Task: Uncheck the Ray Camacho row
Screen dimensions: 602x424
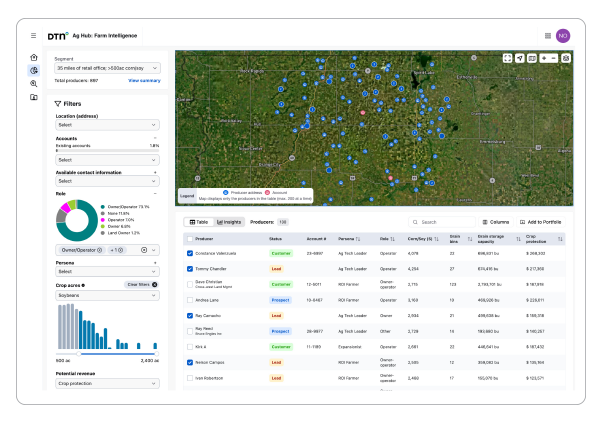Action: click(190, 316)
